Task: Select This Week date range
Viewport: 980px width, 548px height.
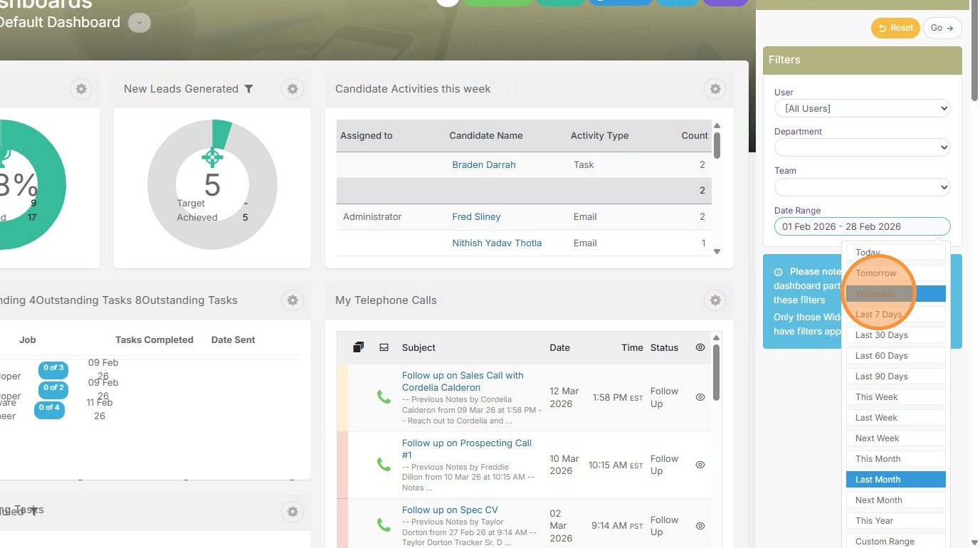Action: click(x=896, y=397)
